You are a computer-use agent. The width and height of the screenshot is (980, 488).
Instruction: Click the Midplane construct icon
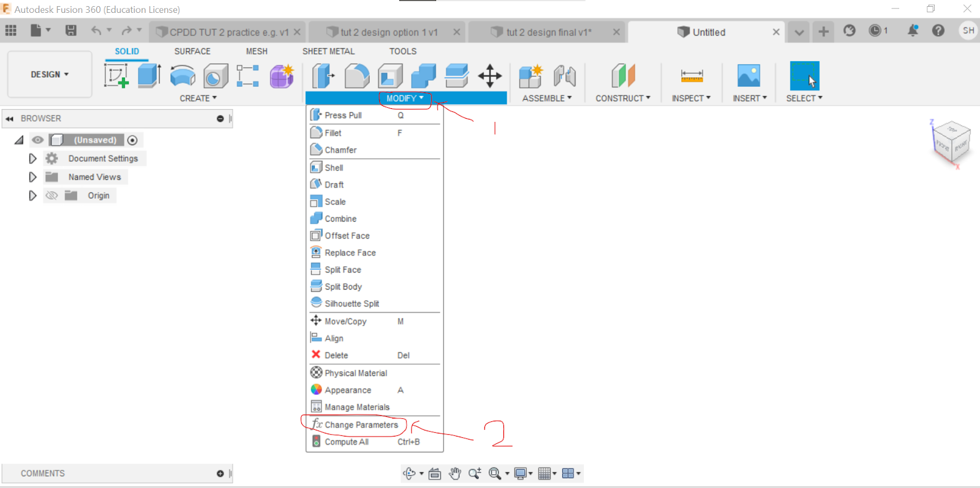point(623,76)
